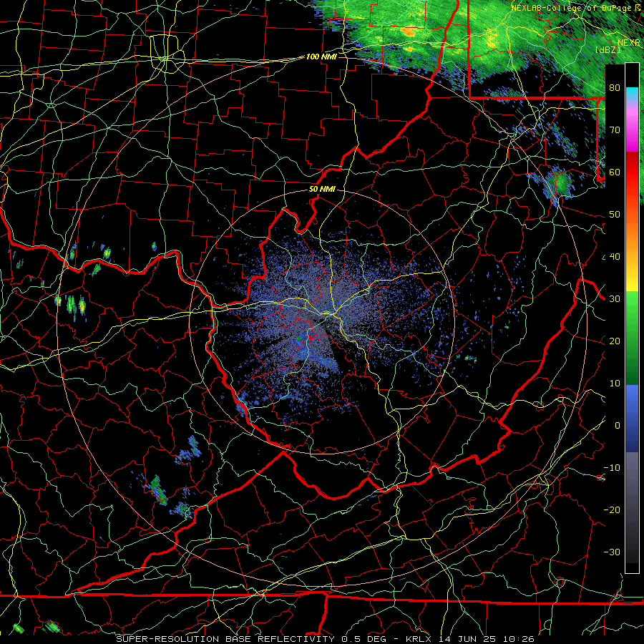The height and width of the screenshot is (644, 644).
Task: Click the 60 value on the color scale
Action: pos(615,172)
